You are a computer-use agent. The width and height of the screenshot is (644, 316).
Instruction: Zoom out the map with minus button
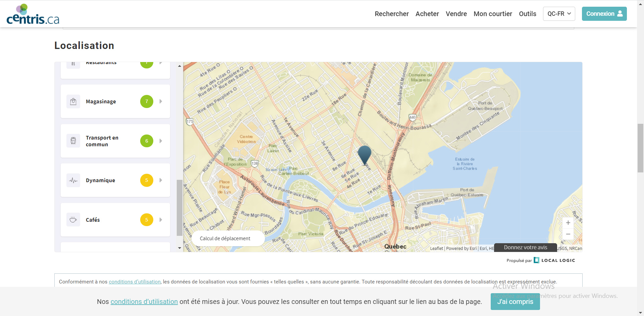(x=568, y=234)
